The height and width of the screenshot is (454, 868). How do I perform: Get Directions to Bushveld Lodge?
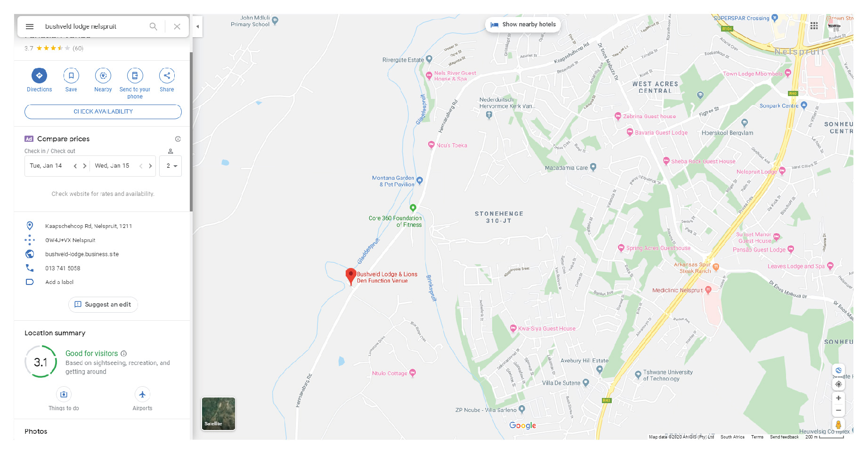click(40, 75)
